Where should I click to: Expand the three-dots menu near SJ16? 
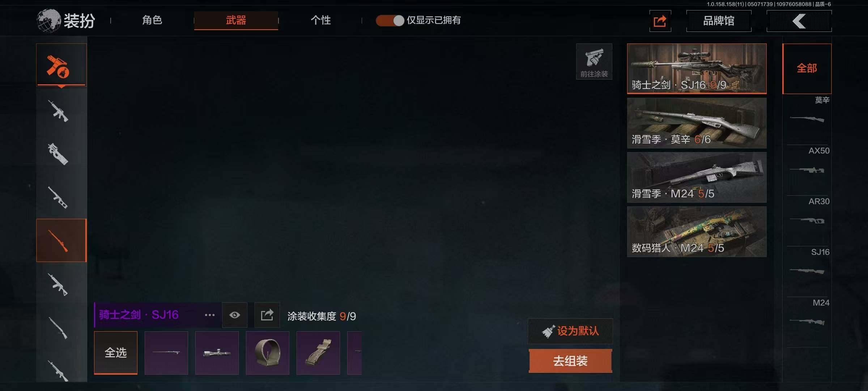coord(210,315)
